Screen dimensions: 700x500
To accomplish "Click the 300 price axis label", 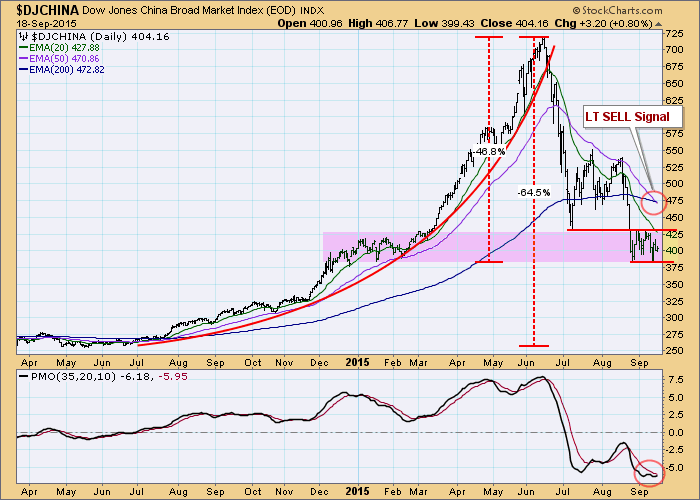I will point(674,317).
